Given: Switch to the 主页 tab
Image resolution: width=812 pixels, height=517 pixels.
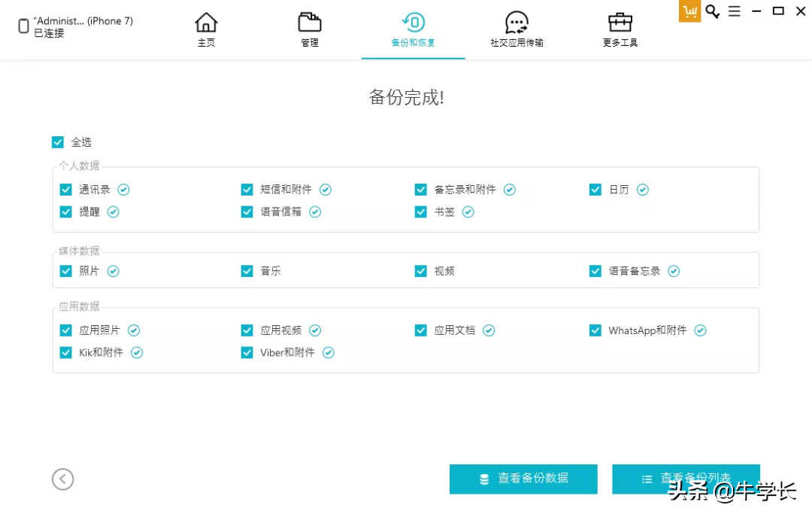Looking at the screenshot, I should coord(206,30).
